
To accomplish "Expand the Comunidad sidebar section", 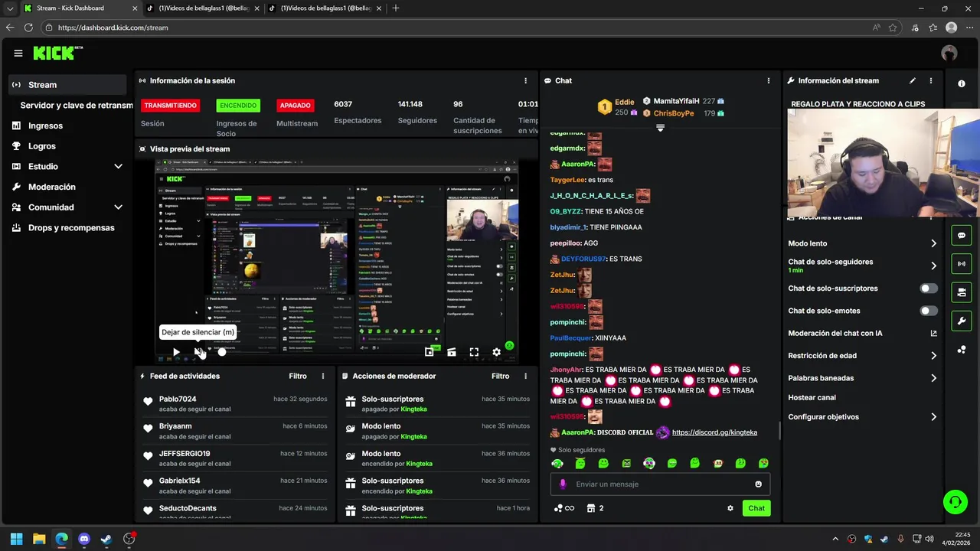I will click(x=118, y=207).
